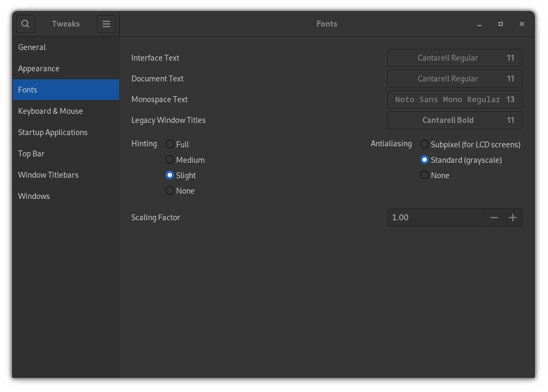This screenshot has width=548, height=392.
Task: Select Medium hinting option
Action: (x=170, y=160)
